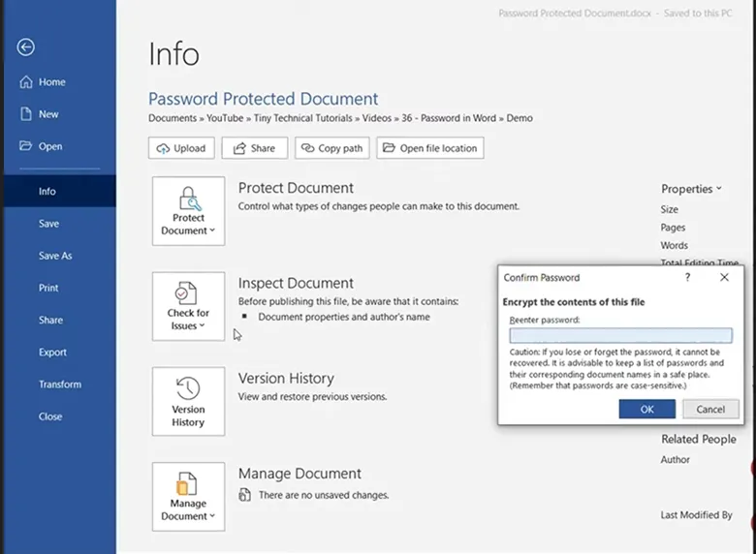Viewport: 756px width, 554px height.
Task: Click the 'Size' property label
Action: click(669, 209)
